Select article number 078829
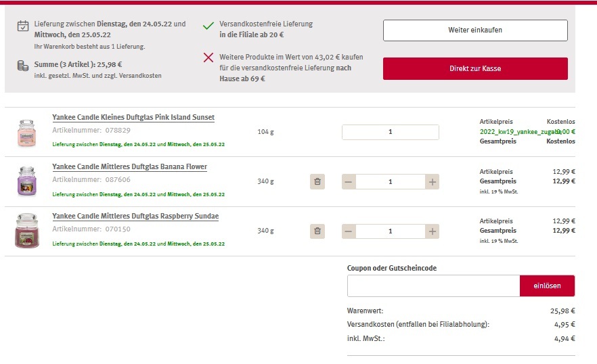The height and width of the screenshot is (364, 597). coord(118,130)
